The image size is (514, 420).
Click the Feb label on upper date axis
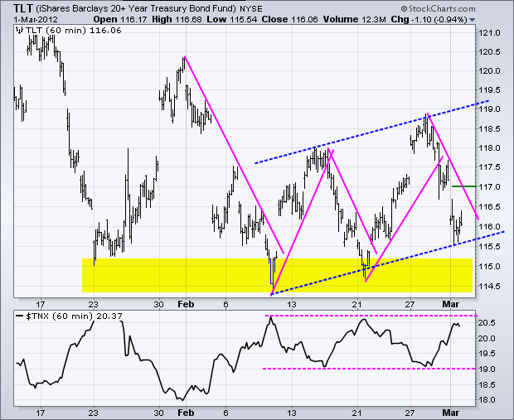click(186, 304)
